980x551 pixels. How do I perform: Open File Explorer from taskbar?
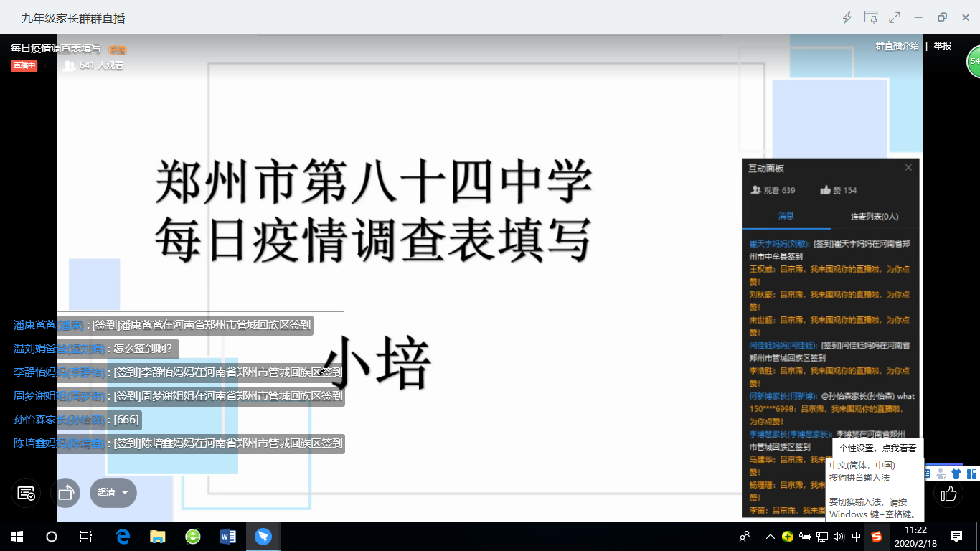(158, 537)
